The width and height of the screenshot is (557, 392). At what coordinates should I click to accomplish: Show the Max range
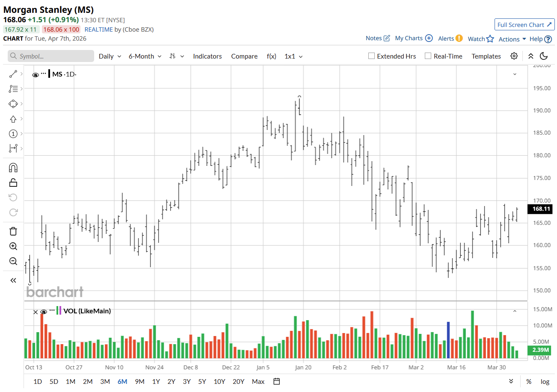point(258,381)
